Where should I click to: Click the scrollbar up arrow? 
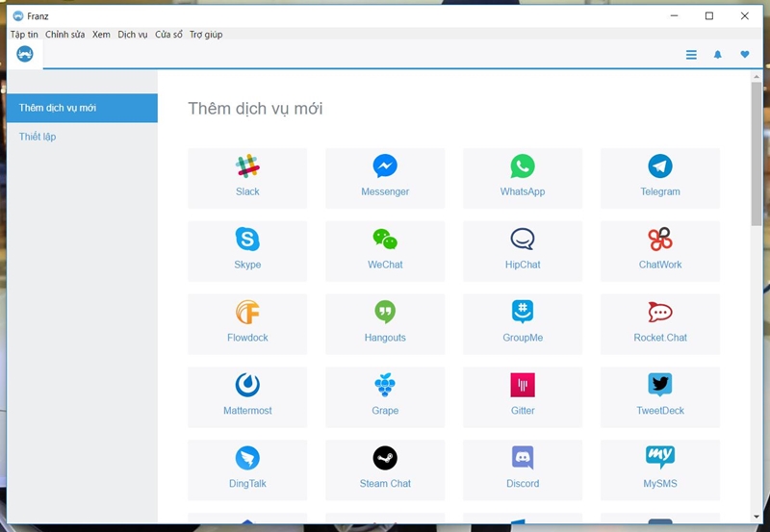click(757, 77)
